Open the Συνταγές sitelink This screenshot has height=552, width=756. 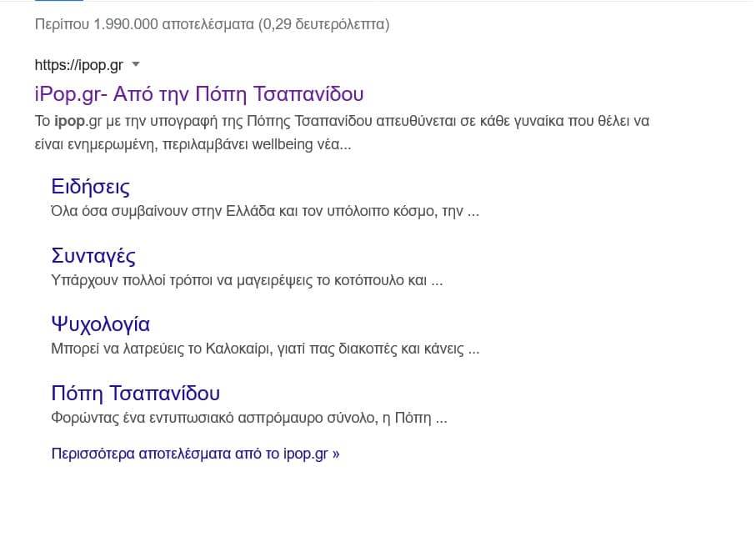[93, 256]
